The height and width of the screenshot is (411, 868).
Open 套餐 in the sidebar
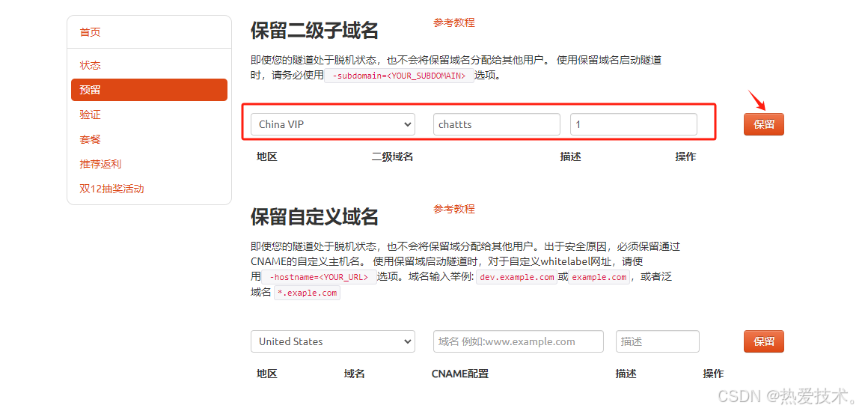(x=91, y=139)
